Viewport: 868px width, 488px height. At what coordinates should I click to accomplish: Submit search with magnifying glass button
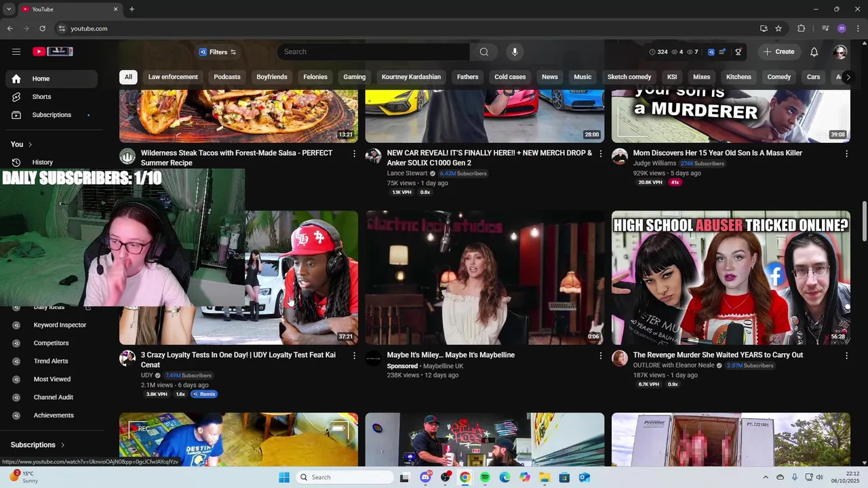point(484,52)
